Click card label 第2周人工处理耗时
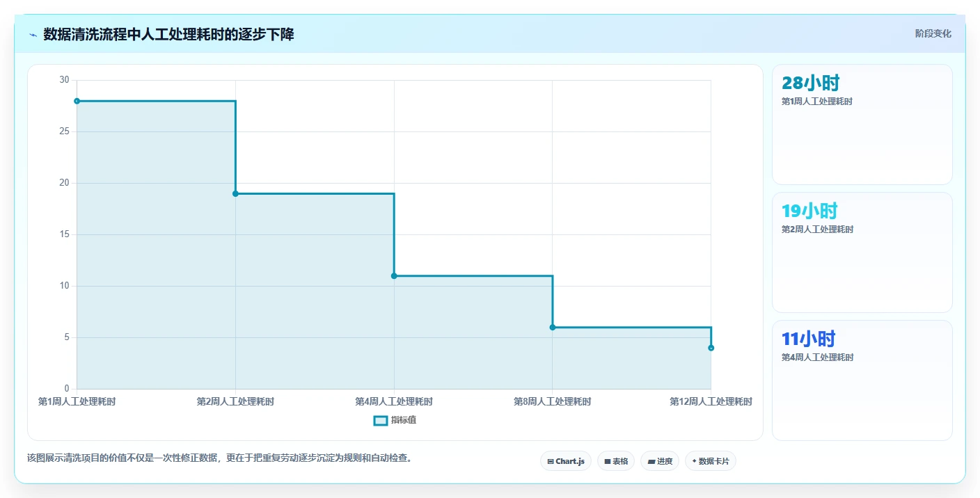Viewport: 980px width, 498px height. point(817,230)
